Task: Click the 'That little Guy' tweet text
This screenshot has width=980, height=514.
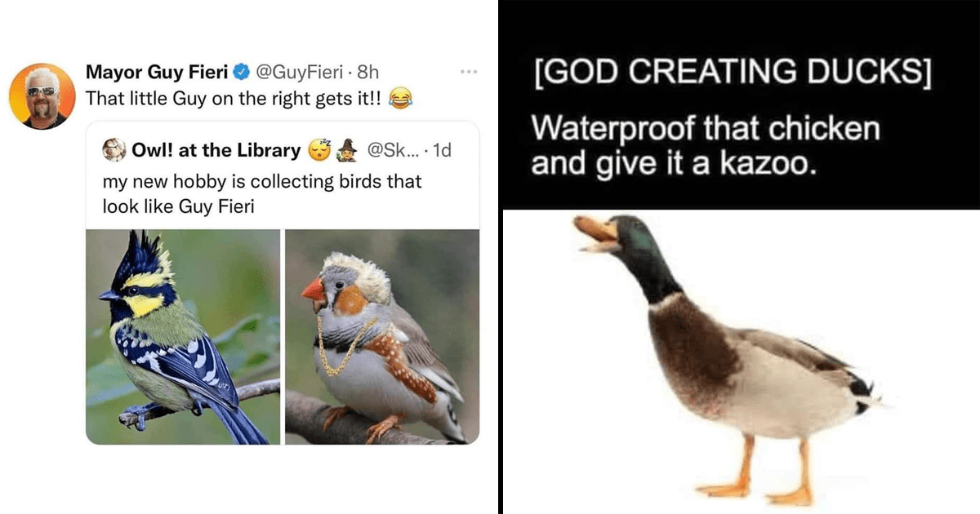Action: click(x=235, y=100)
